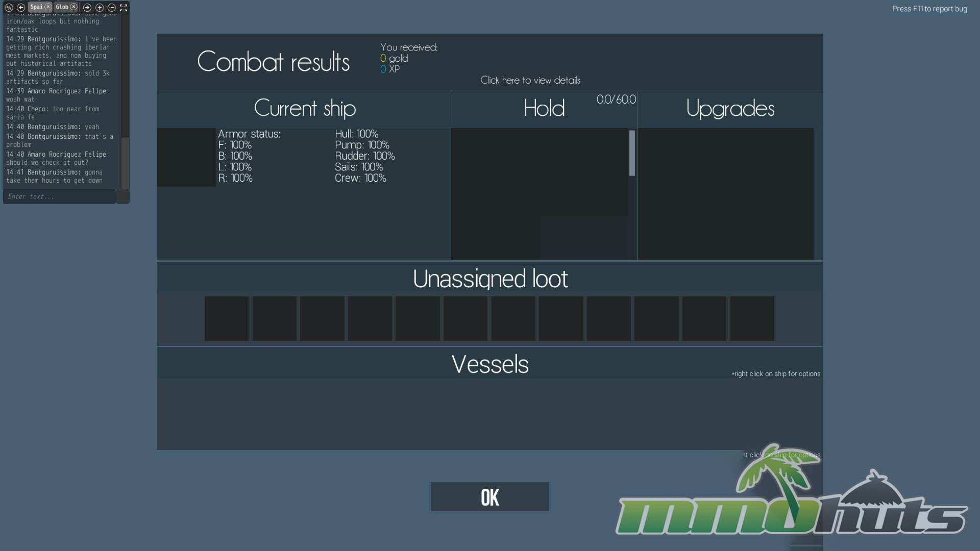Switch to the Spai chat tab
The width and height of the screenshot is (980, 551).
tap(36, 7)
